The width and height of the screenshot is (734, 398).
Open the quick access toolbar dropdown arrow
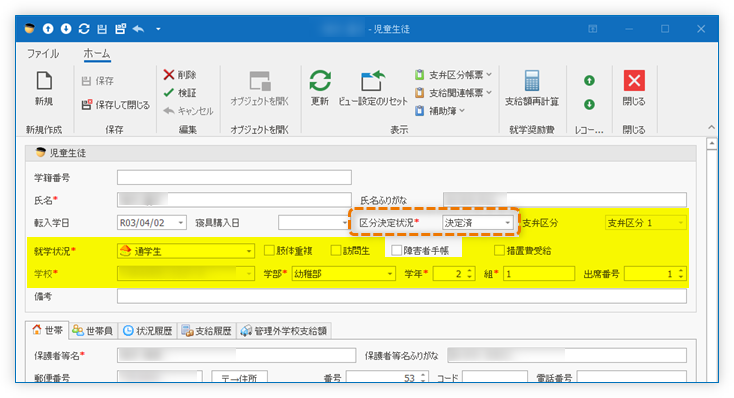pos(158,29)
